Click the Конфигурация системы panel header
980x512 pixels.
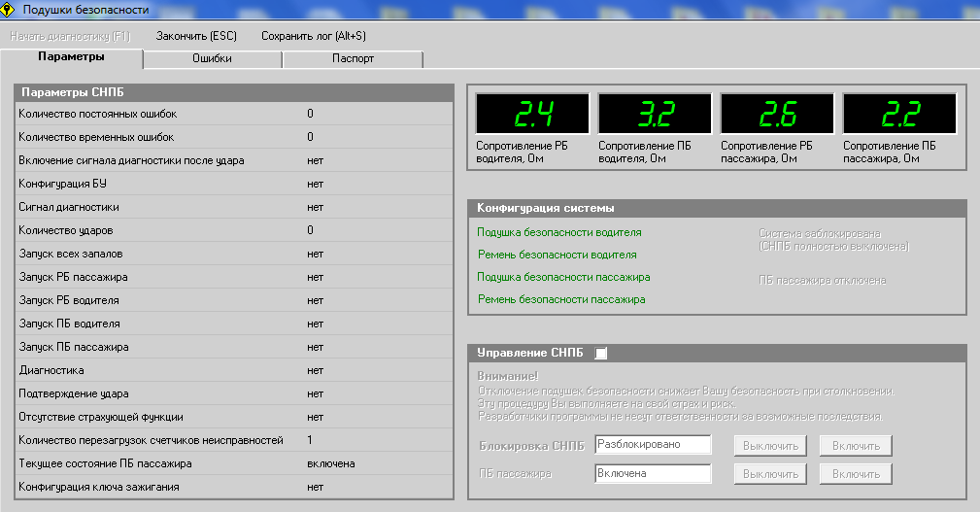pos(717,208)
